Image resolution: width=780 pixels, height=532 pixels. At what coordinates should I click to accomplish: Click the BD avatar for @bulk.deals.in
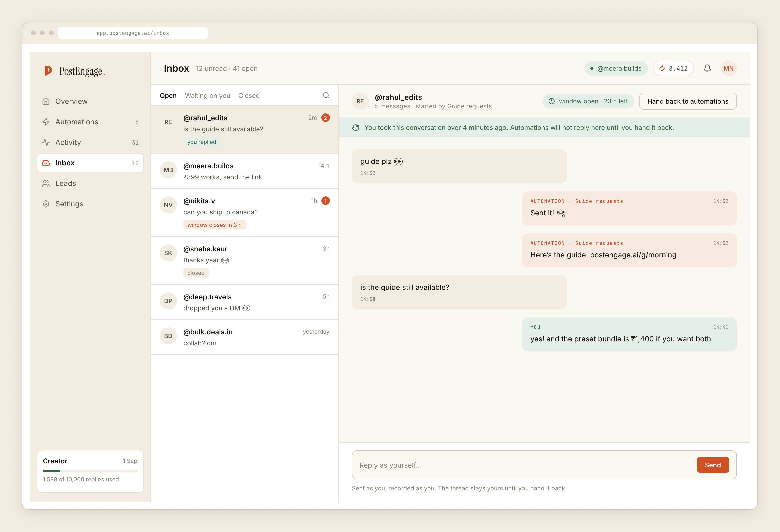click(168, 336)
